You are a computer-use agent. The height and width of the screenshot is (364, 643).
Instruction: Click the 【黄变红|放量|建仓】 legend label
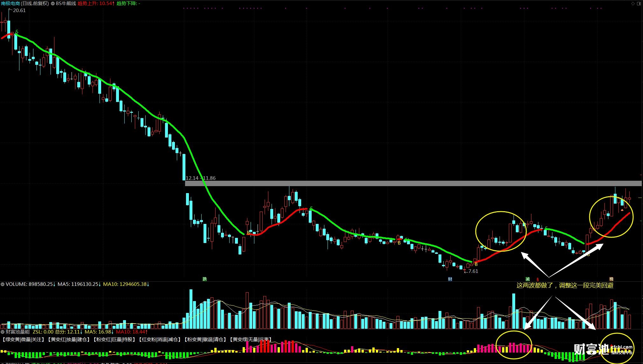pyautogui.click(x=69, y=340)
